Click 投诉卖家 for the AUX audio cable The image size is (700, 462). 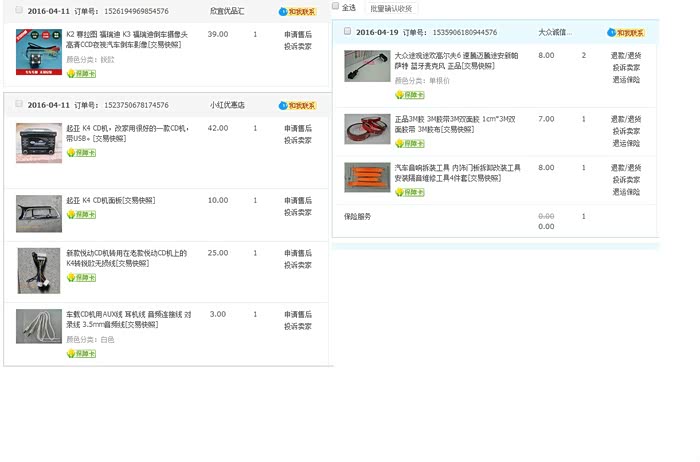(x=297, y=325)
